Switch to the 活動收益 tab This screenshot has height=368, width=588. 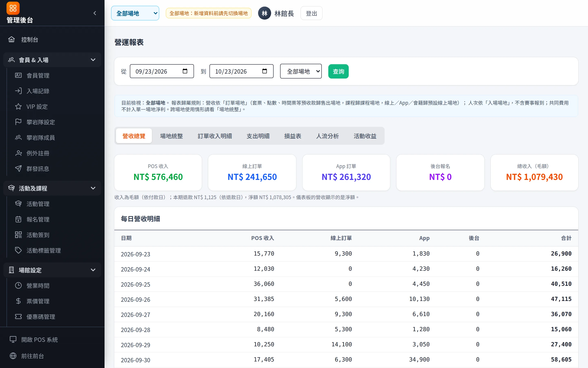(365, 136)
